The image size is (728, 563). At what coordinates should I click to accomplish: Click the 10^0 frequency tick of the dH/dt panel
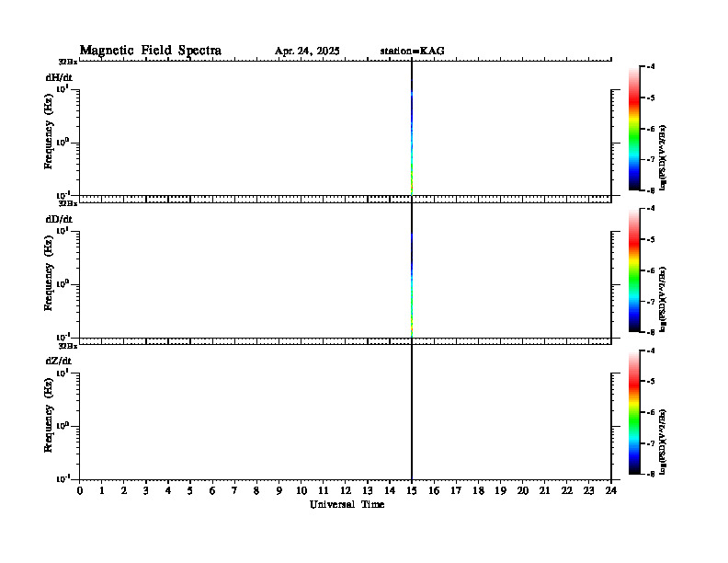click(63, 142)
